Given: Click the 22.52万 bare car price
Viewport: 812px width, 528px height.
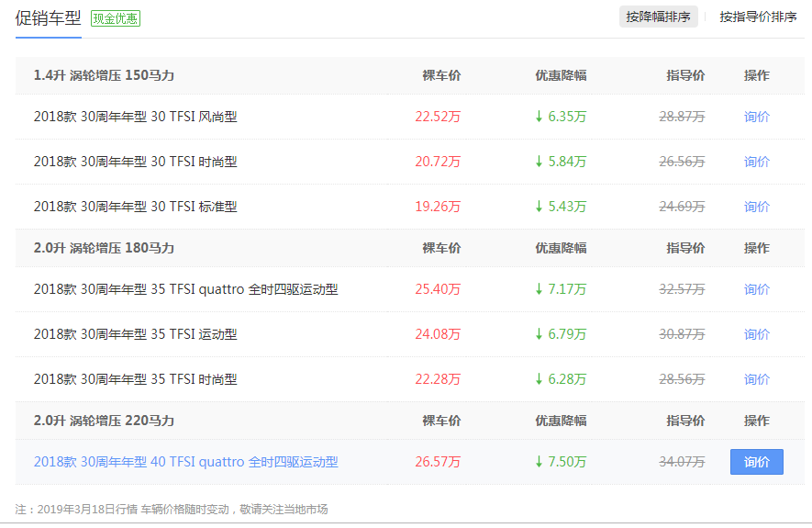Looking at the screenshot, I should (438, 117).
